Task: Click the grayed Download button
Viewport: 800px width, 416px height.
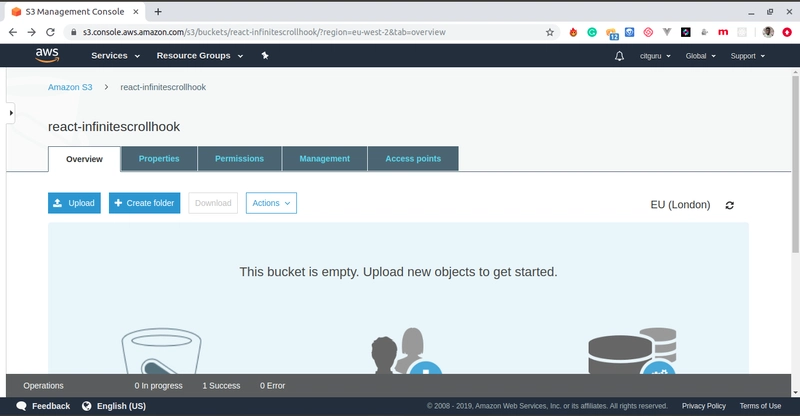Action: click(x=213, y=203)
